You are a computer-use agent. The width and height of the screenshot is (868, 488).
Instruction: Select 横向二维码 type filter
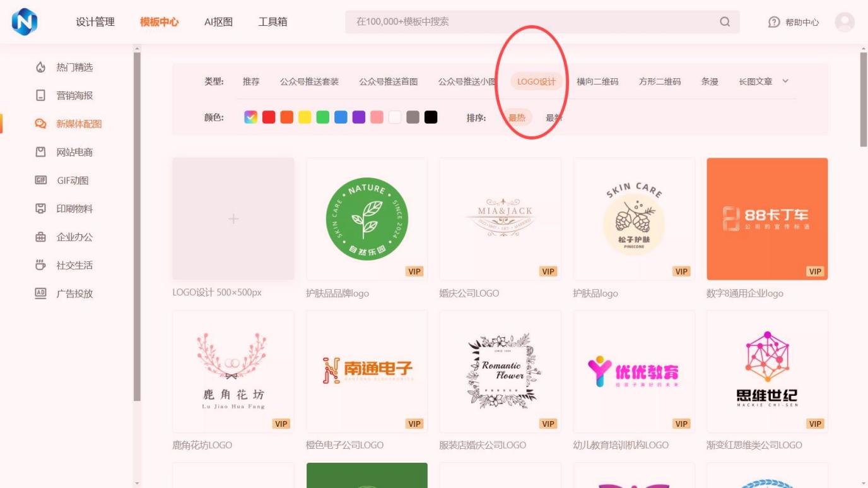point(597,81)
